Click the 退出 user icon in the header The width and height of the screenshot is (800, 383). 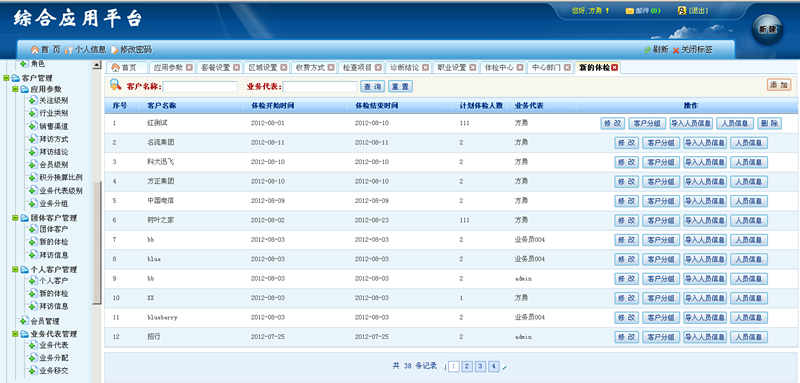coord(682,10)
